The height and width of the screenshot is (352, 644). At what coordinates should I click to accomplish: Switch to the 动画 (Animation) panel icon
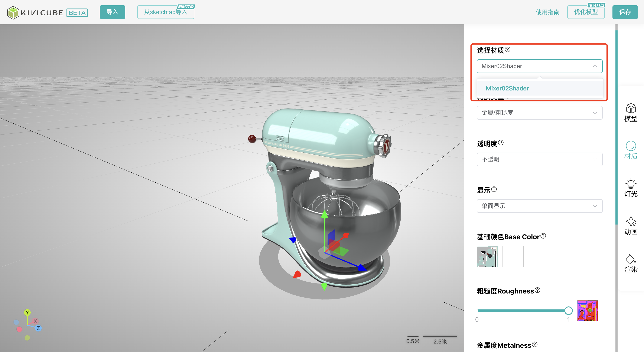click(631, 226)
